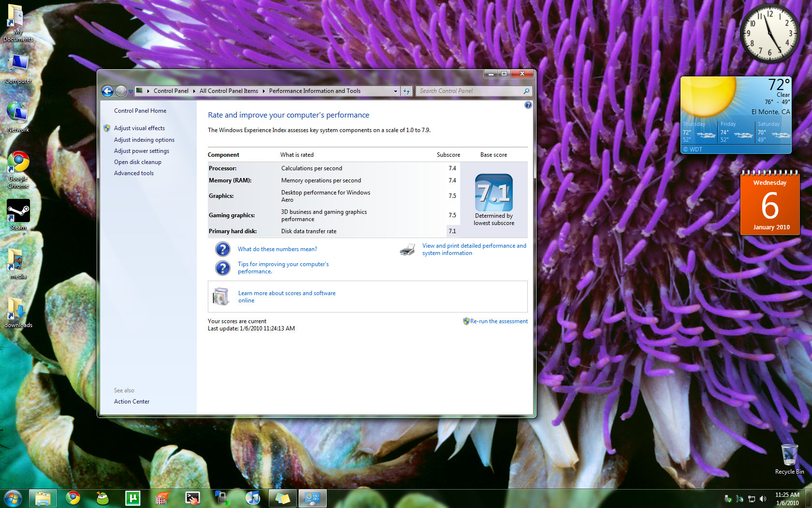
Task: Select the downloads desktop shortcut
Action: pyautogui.click(x=18, y=313)
